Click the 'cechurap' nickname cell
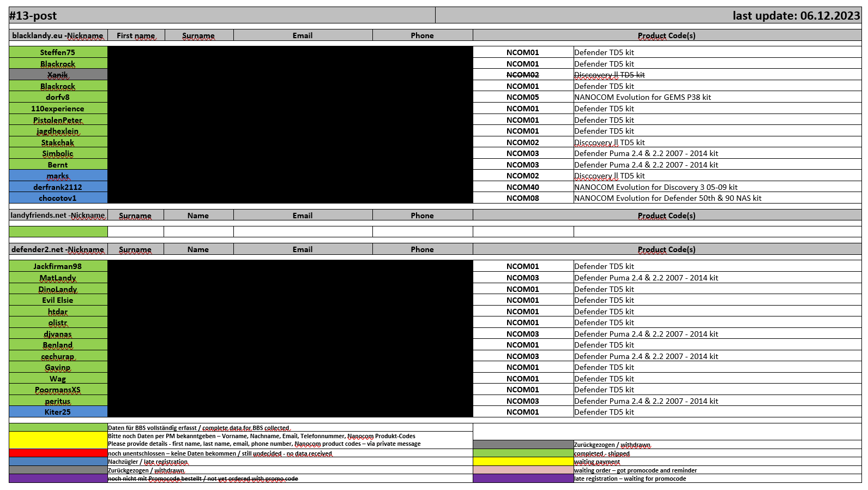Viewport: 868px width, 490px height. 58,356
